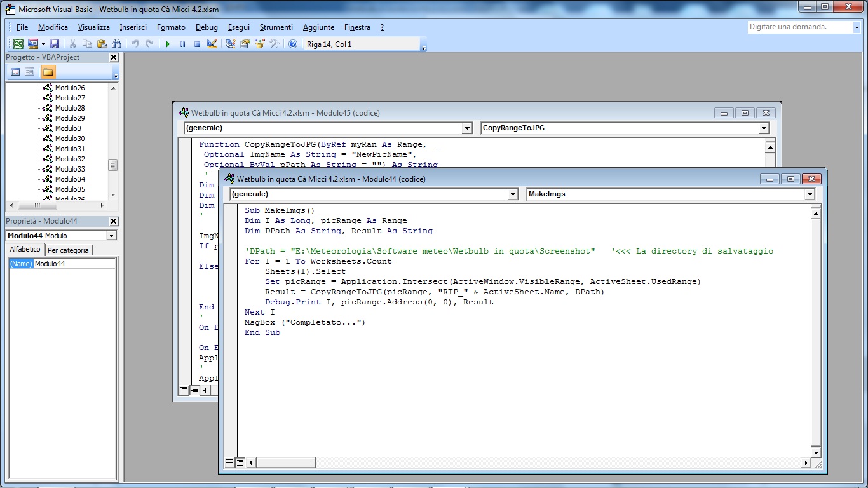Open Properties Window toolbar icon
The height and width of the screenshot is (488, 868).
(245, 44)
